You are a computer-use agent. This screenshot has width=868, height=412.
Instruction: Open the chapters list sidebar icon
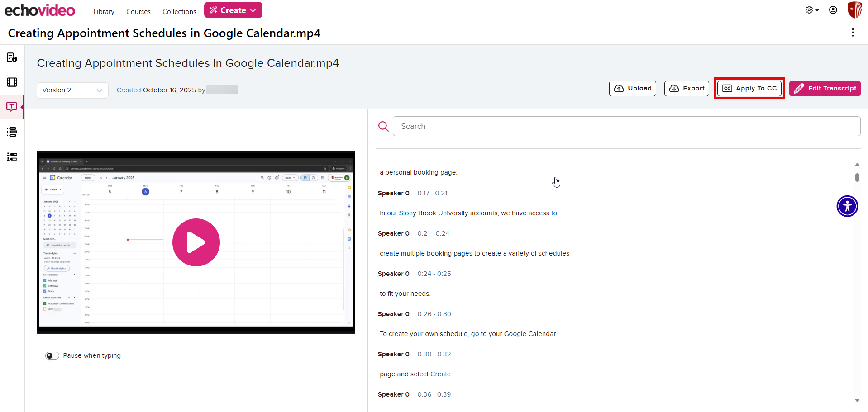click(x=12, y=132)
